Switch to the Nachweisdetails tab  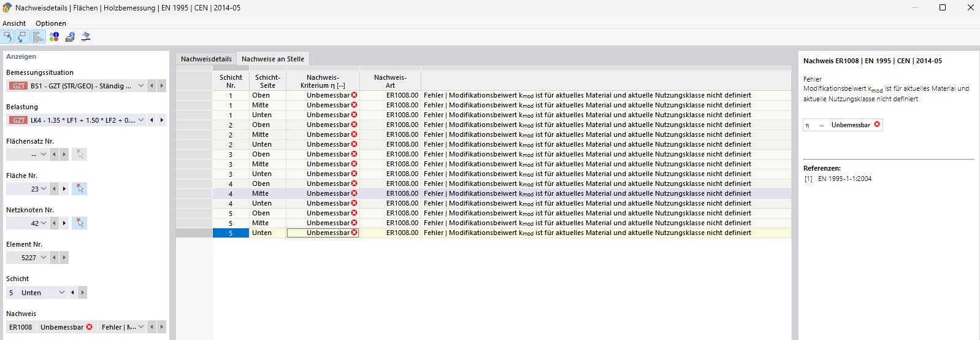click(x=206, y=59)
